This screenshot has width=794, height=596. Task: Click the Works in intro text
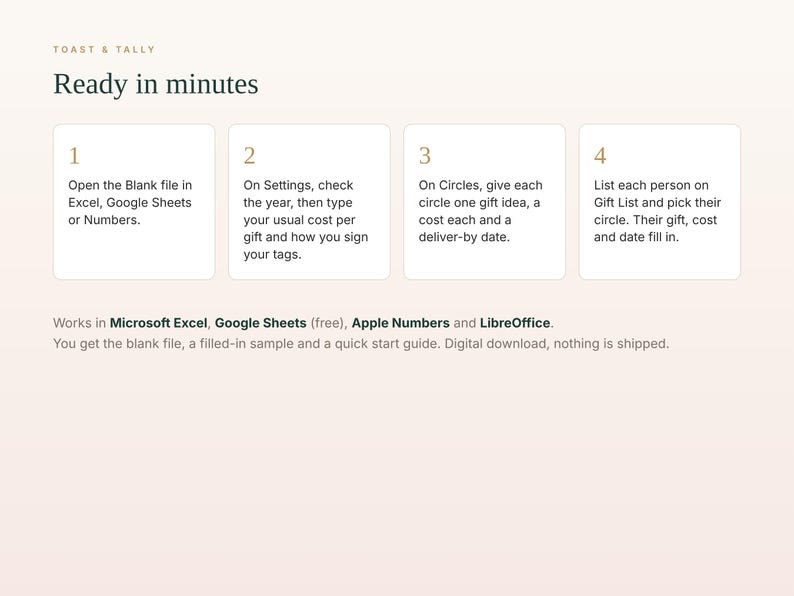point(80,323)
